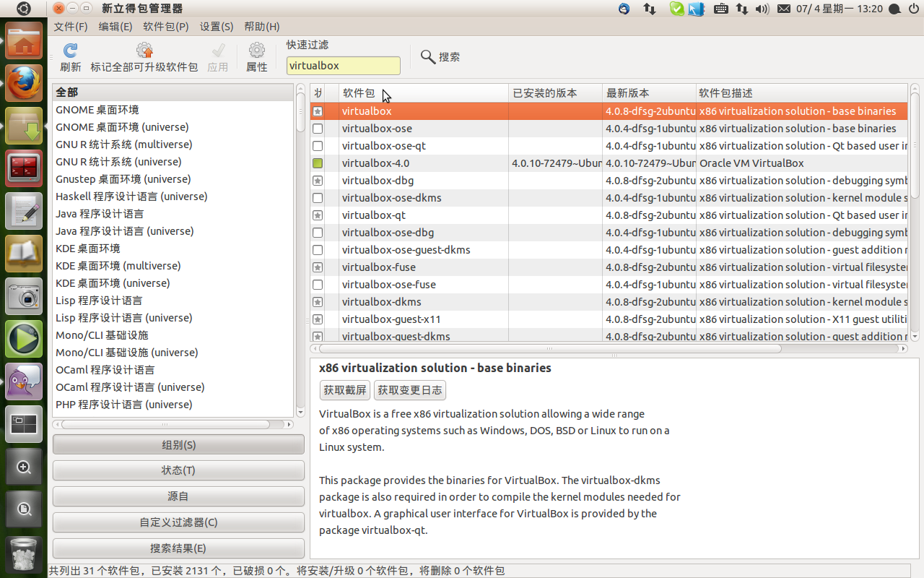Toggle status checkbox for virtualbox-ose-dkms
The width and height of the screenshot is (924, 578).
tap(318, 198)
